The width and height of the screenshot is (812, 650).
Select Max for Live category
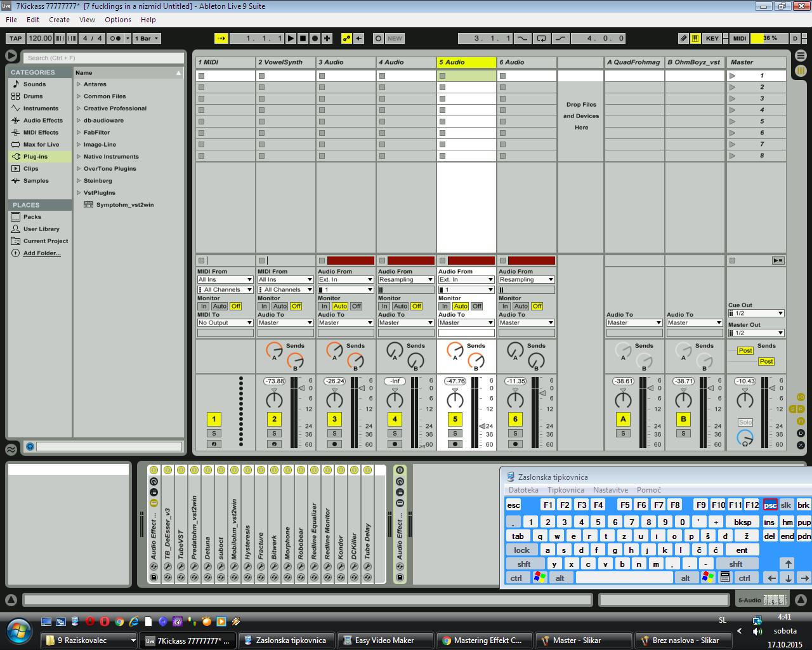click(x=41, y=144)
